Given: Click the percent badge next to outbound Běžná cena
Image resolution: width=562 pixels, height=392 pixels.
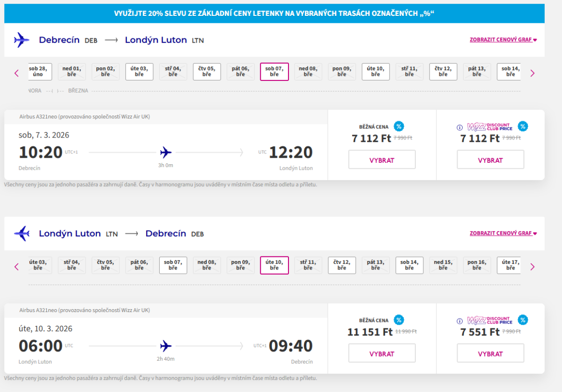Looking at the screenshot, I should pos(399,126).
